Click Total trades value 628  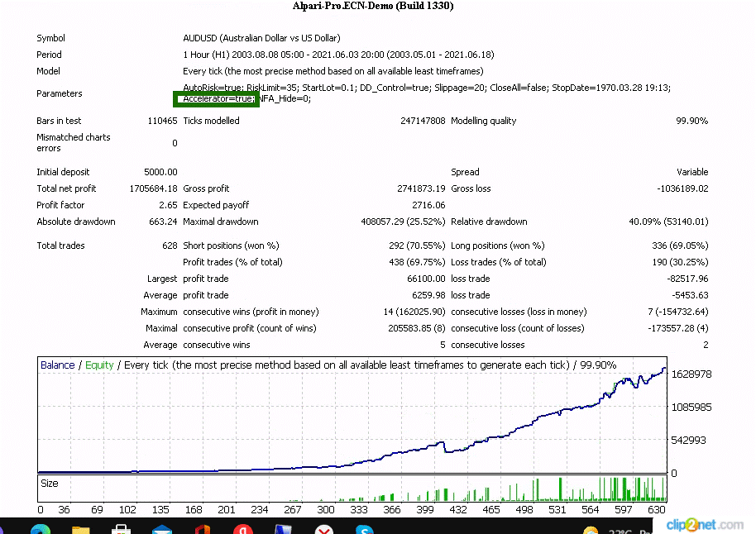170,246
